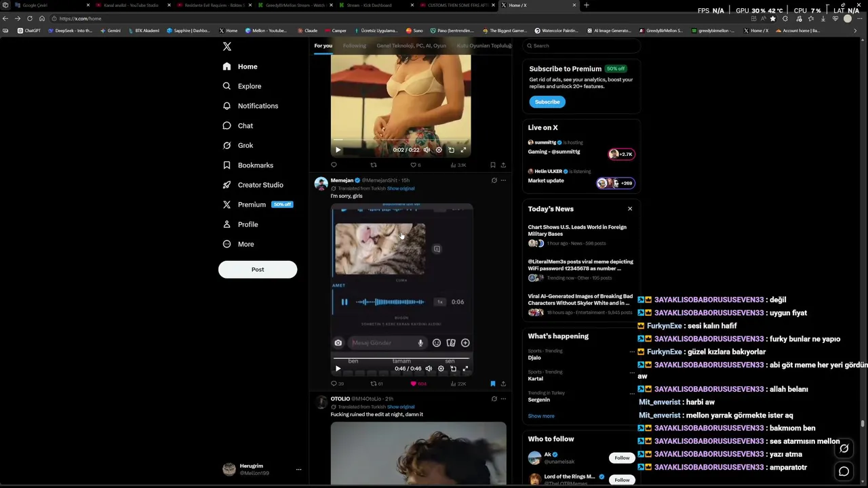Click Show more under What's happening
This screenshot has width=868, height=488.
pyautogui.click(x=541, y=416)
